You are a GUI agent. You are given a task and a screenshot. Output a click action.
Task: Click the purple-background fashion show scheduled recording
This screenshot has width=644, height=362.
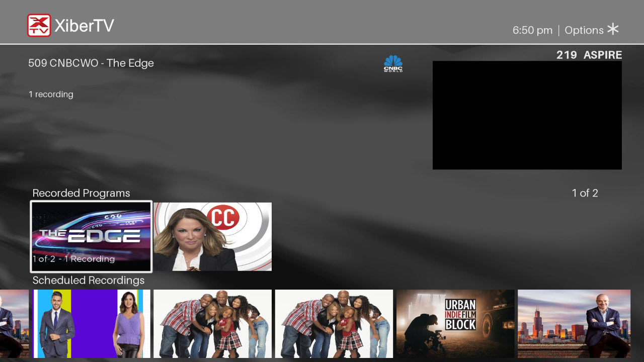coord(91,324)
